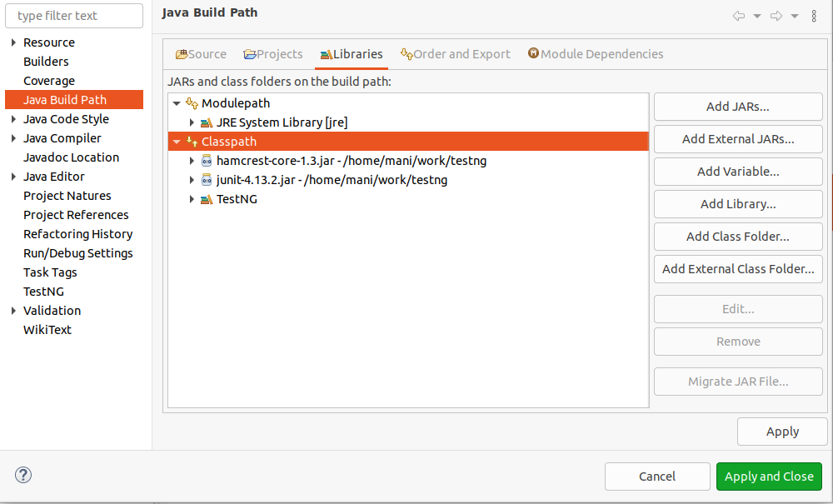
Task: Click the Apply and Close button
Action: [769, 476]
